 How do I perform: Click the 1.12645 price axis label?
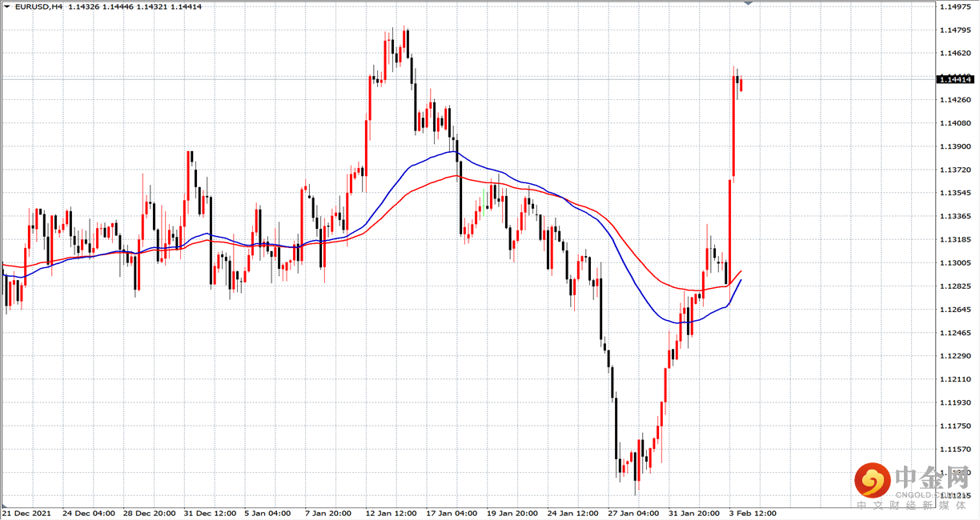point(956,309)
